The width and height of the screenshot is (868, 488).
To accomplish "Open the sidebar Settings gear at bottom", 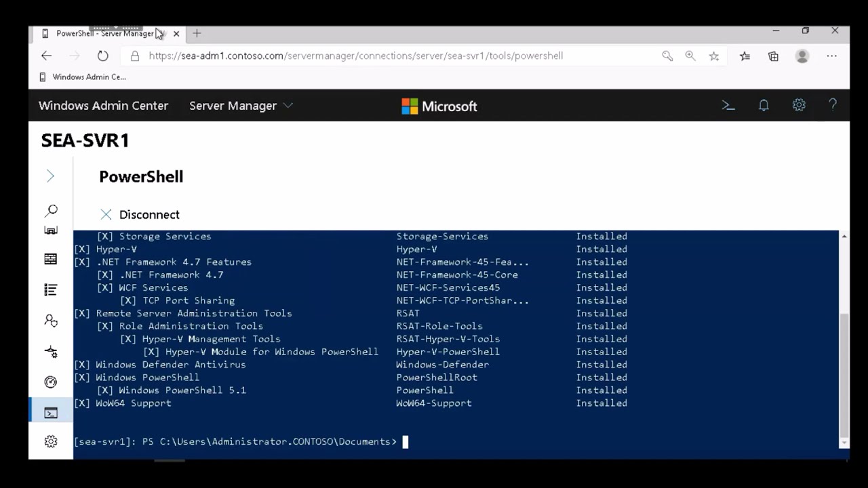I will coord(51,442).
